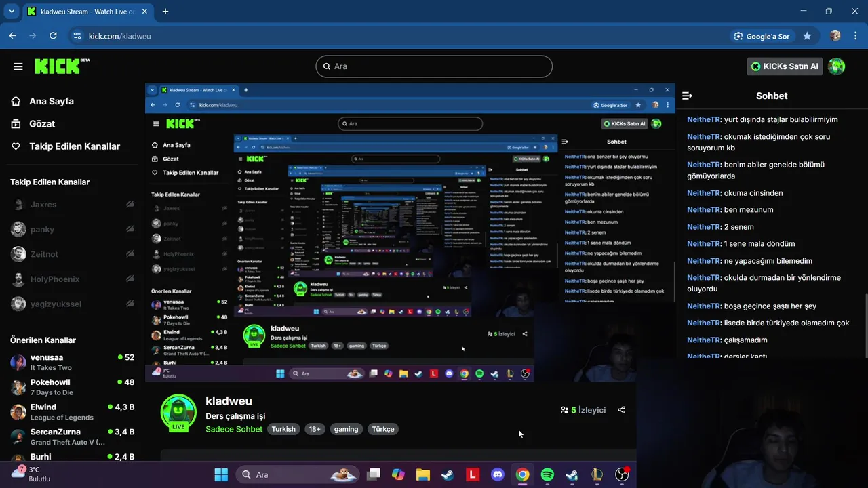Open Spotify from the taskbar
Screen dimensions: 868x488
tap(547, 474)
